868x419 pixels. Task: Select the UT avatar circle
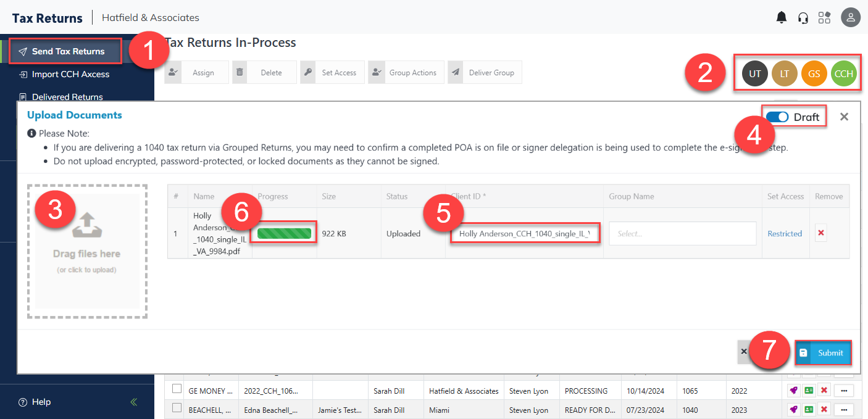754,73
